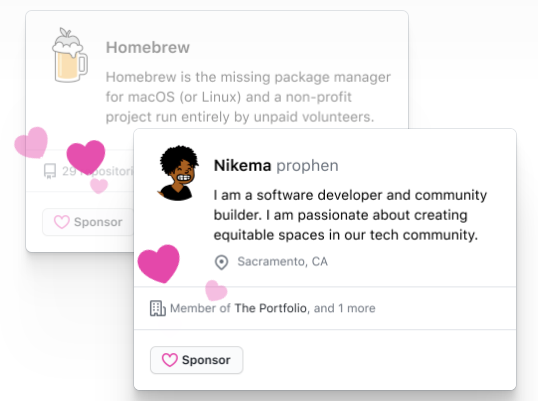Open Nikema's profile name link
The width and height of the screenshot is (538, 401).
(x=242, y=166)
